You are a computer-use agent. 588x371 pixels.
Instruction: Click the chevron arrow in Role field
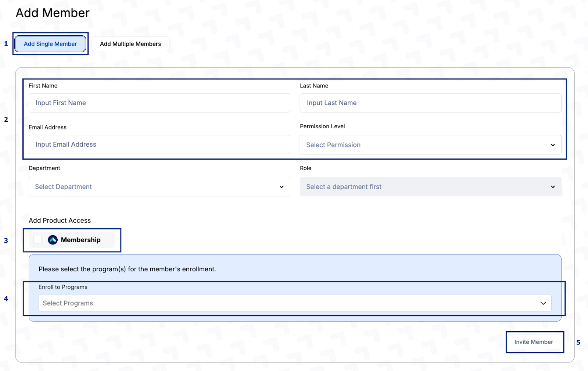(x=553, y=187)
